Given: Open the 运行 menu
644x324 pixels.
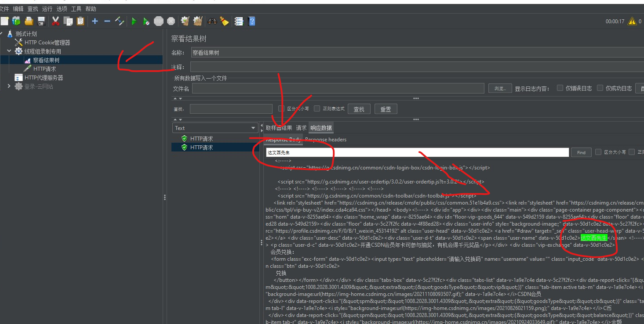Looking at the screenshot, I should [x=47, y=9].
